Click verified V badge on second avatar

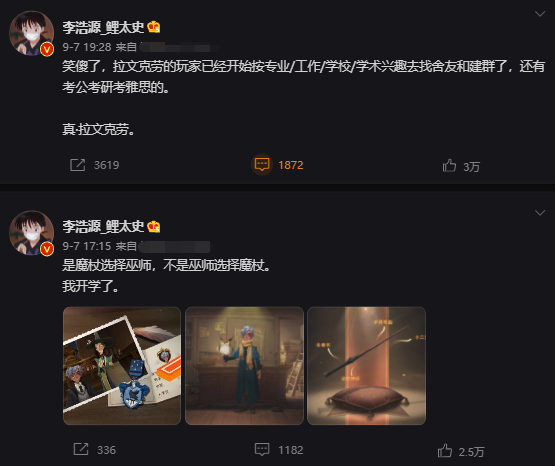tap(47, 249)
